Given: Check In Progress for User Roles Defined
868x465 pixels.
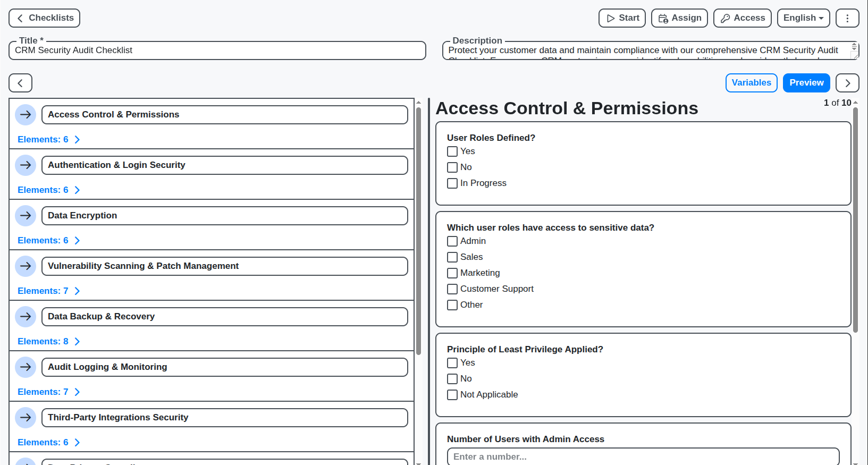Looking at the screenshot, I should [x=452, y=183].
